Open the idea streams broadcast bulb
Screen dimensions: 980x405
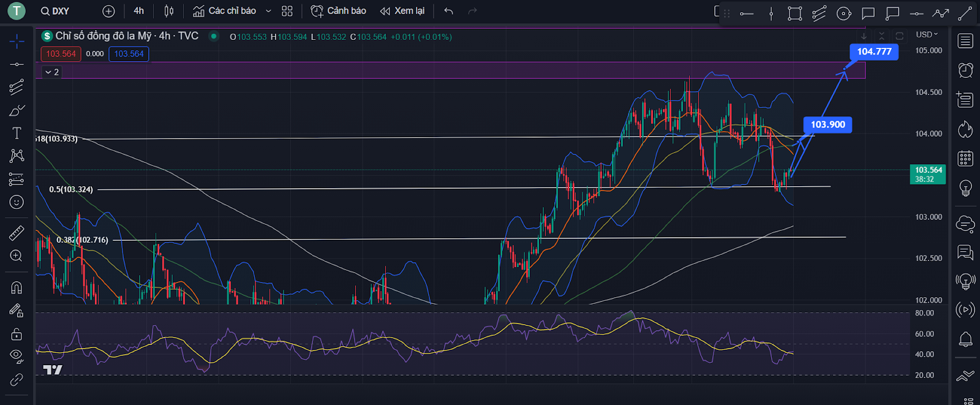[965, 281]
